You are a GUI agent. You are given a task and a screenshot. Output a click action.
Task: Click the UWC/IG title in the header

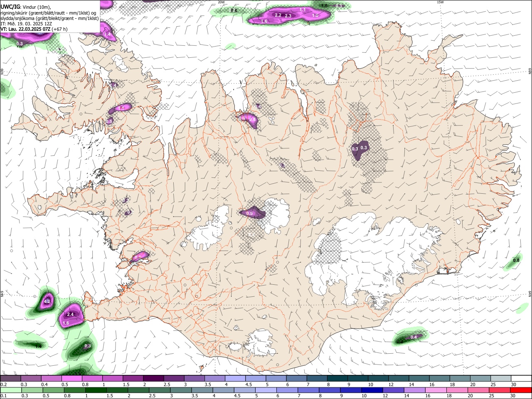[x=10, y=7]
